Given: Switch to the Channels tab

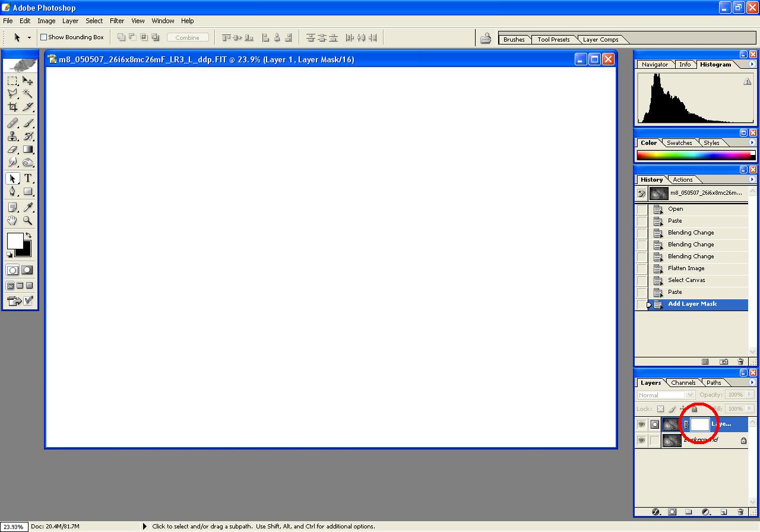Looking at the screenshot, I should coord(683,382).
